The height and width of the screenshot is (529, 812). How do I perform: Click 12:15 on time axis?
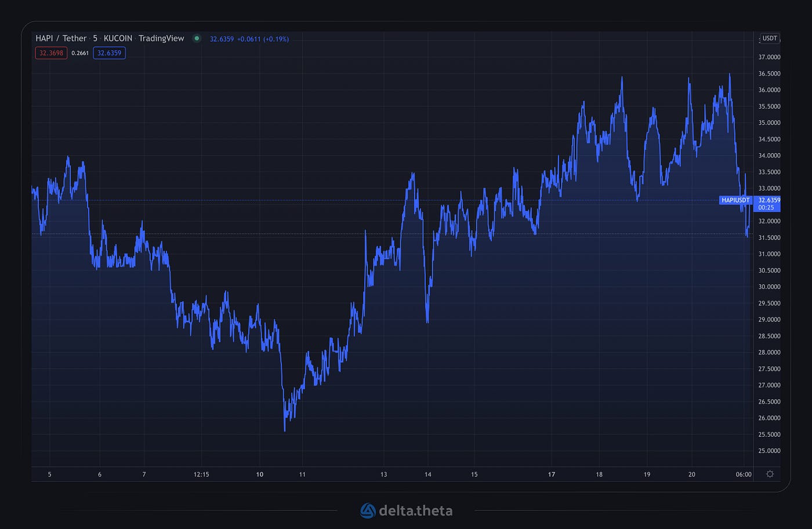pyautogui.click(x=201, y=474)
